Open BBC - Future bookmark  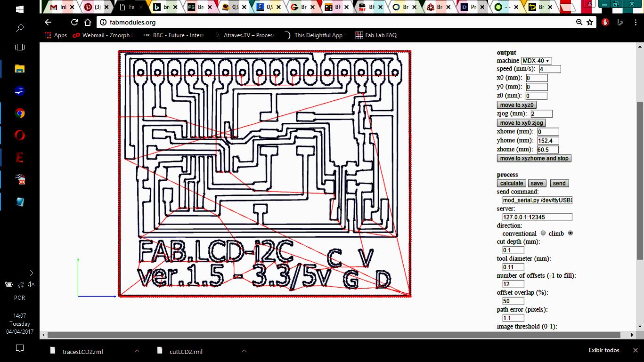pyautogui.click(x=173, y=35)
